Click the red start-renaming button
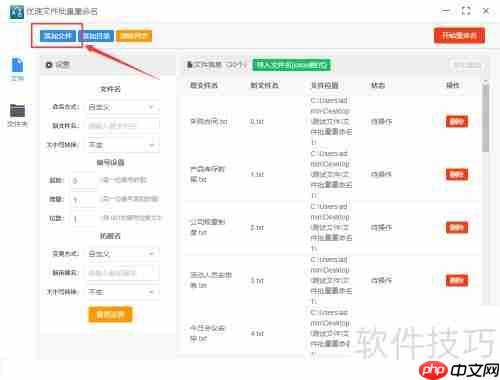Image resolution: width=500 pixels, height=380 pixels. [x=459, y=35]
